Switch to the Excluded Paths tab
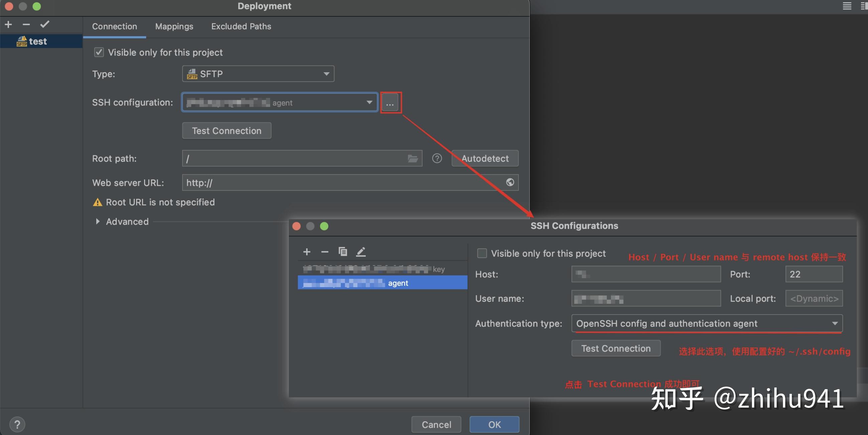This screenshot has height=435, width=868. coord(241,26)
